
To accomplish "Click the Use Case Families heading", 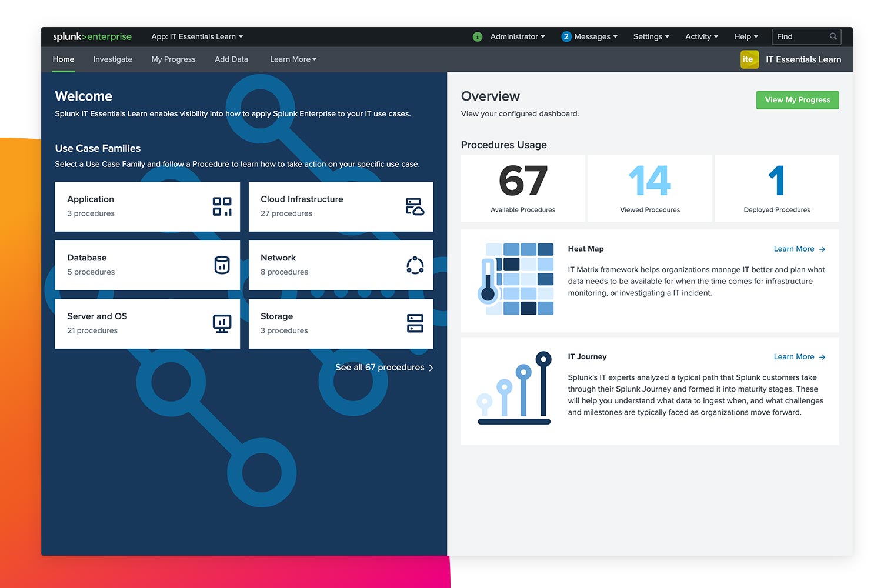I will (98, 148).
